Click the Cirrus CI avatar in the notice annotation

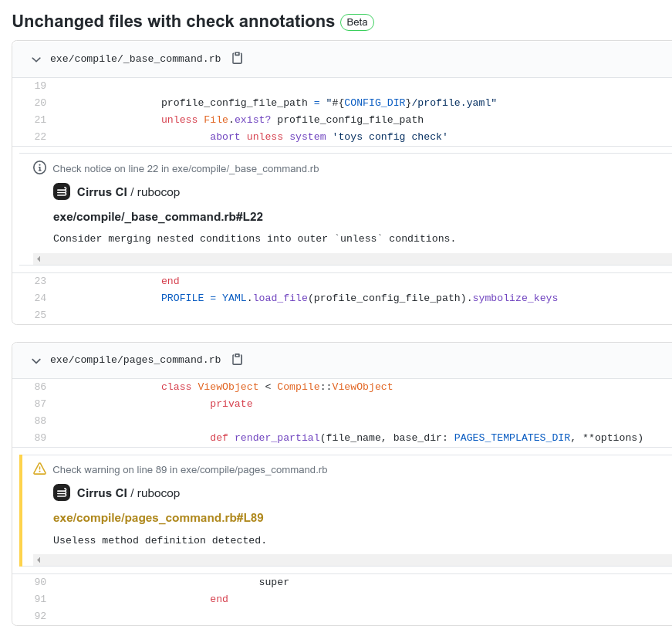click(x=62, y=191)
